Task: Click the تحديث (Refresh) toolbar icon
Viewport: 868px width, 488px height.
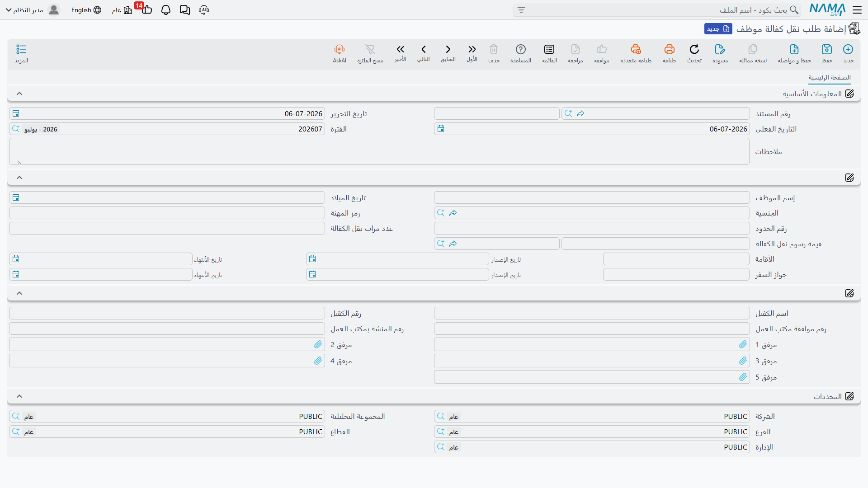Action: click(x=694, y=53)
